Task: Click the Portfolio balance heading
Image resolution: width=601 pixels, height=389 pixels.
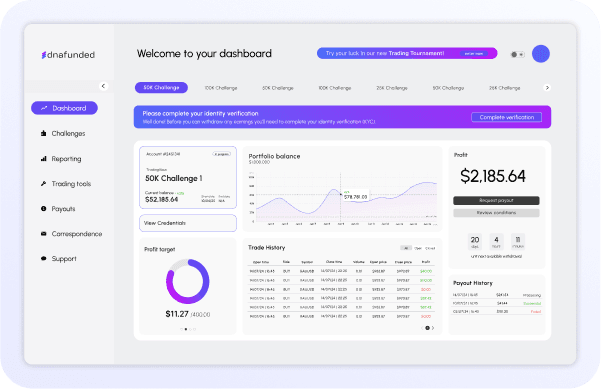Action: tap(274, 156)
